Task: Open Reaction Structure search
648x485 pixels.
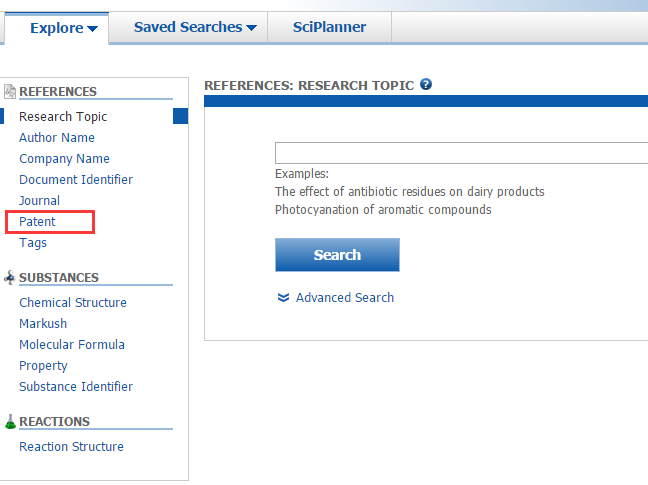Action: tap(71, 447)
